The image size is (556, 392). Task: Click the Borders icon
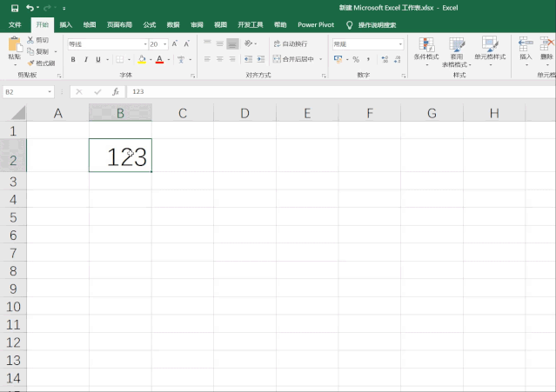[x=120, y=59]
